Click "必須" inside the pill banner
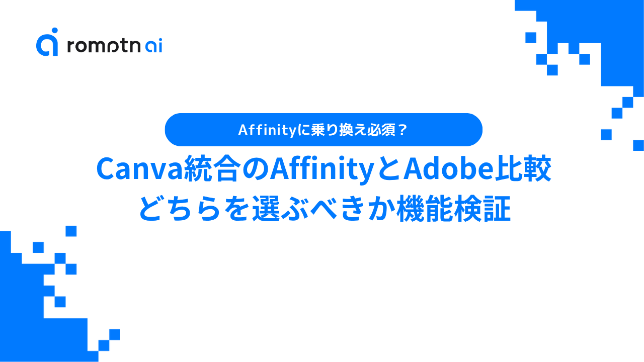 pos(383,130)
